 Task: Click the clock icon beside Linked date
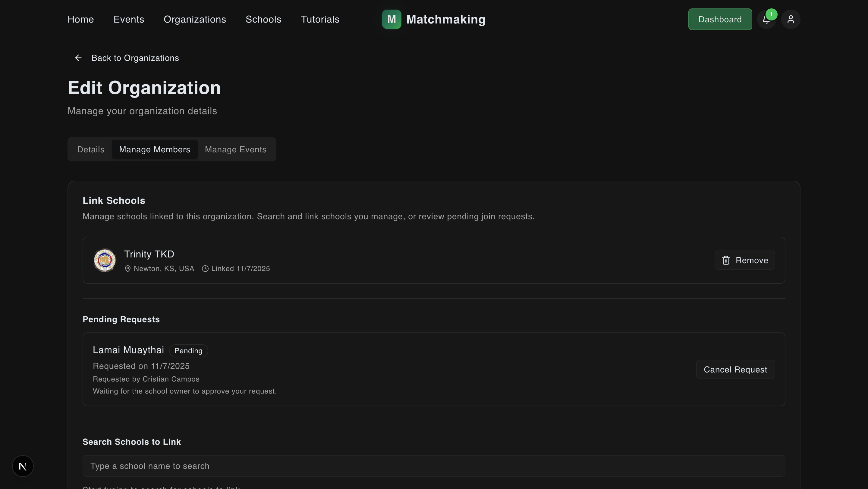click(x=205, y=269)
